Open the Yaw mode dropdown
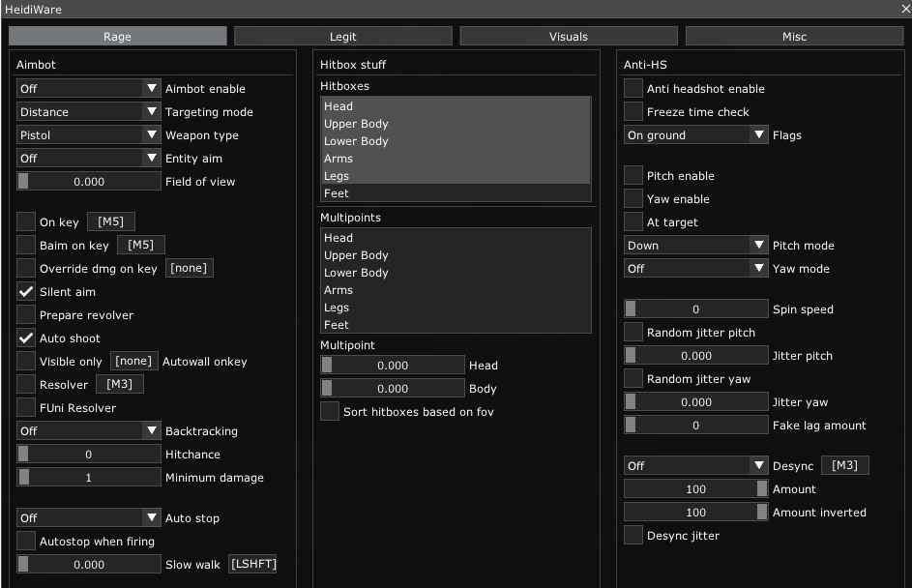The image size is (912, 588). click(x=695, y=268)
